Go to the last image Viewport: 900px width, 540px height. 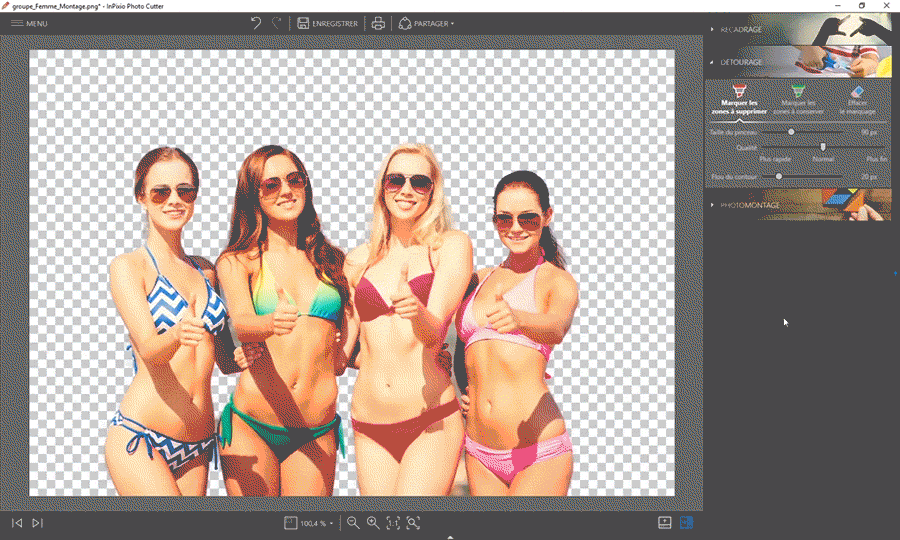click(38, 523)
